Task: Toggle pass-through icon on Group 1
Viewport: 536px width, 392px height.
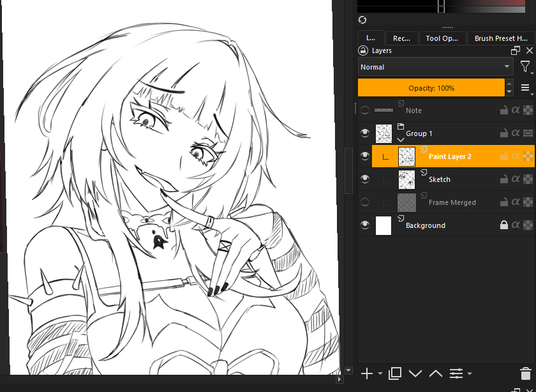Action: coord(528,133)
